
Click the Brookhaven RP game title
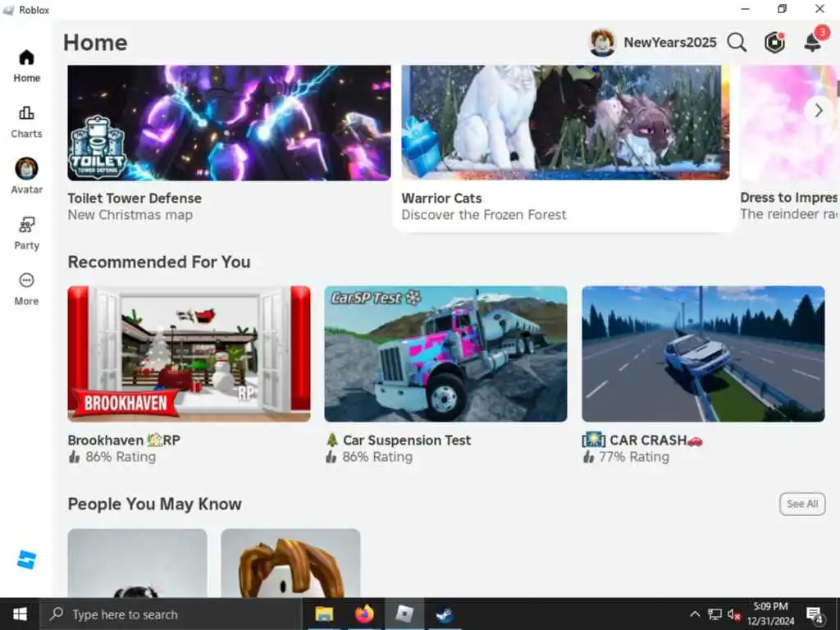coord(124,441)
